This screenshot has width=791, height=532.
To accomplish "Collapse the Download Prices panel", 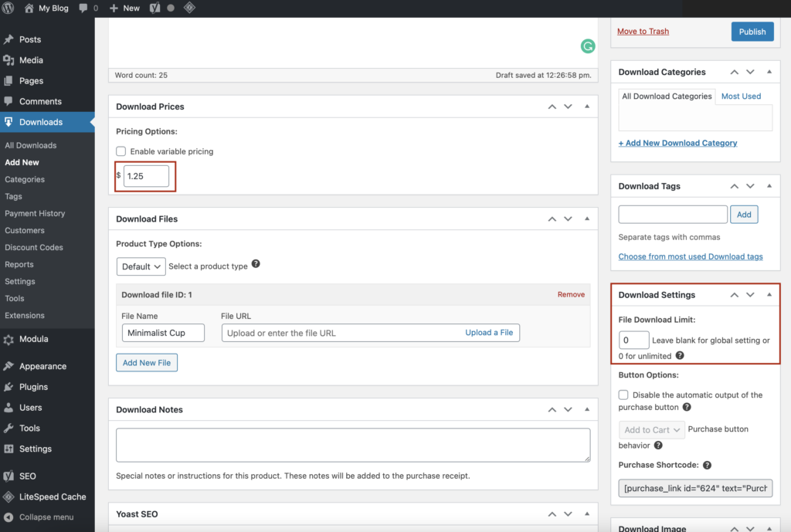I will [587, 107].
